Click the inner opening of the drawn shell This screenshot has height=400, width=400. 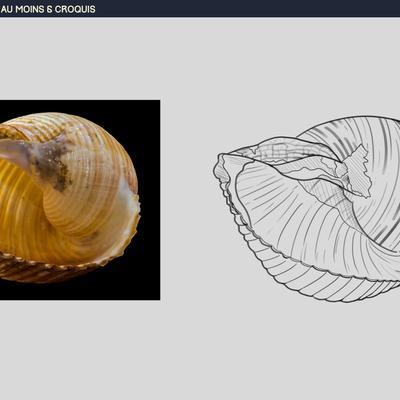point(283,207)
